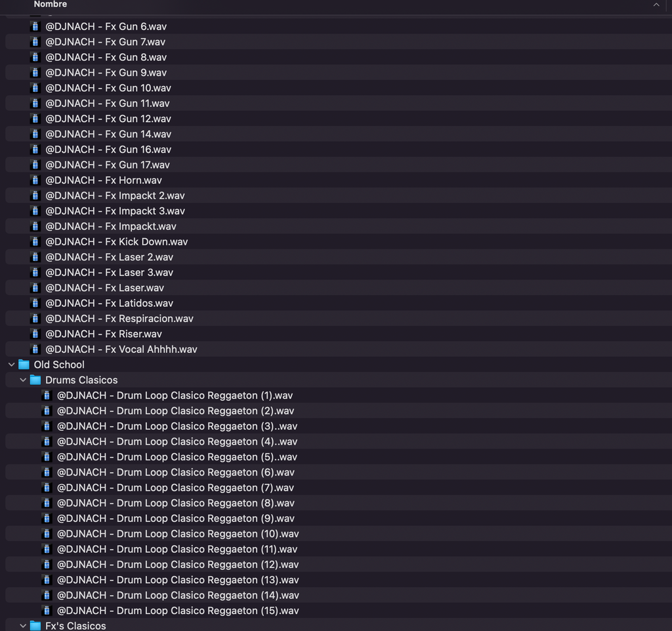Image resolution: width=672 pixels, height=631 pixels.
Task: Click the wav icon for Fx Gun 17
Action: [35, 165]
